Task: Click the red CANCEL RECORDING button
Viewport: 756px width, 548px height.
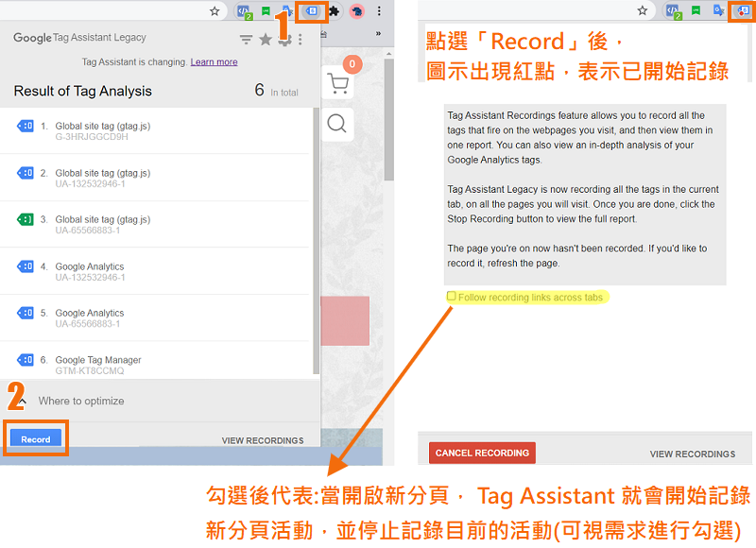Action: [x=482, y=453]
